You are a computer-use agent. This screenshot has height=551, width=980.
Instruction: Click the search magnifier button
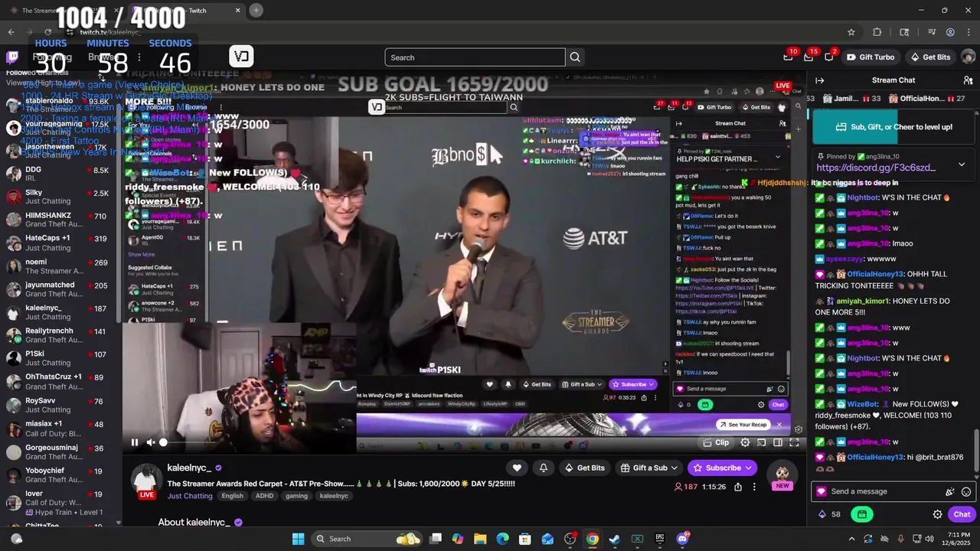coord(575,57)
